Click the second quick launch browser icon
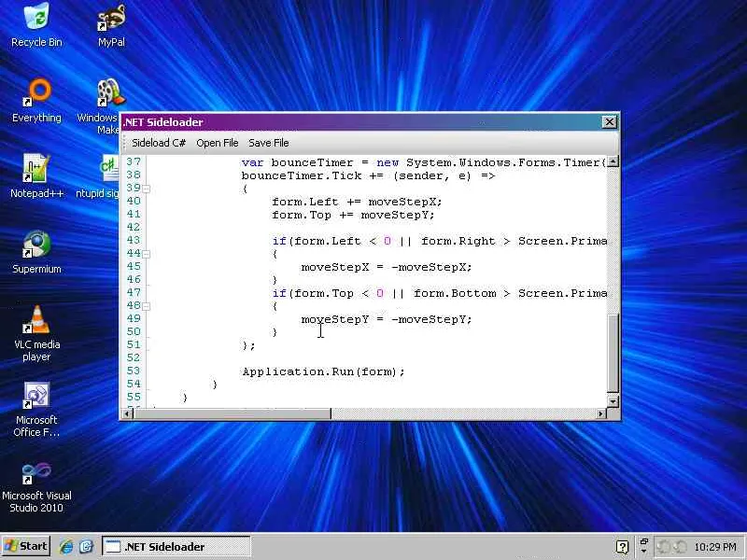 click(x=86, y=546)
